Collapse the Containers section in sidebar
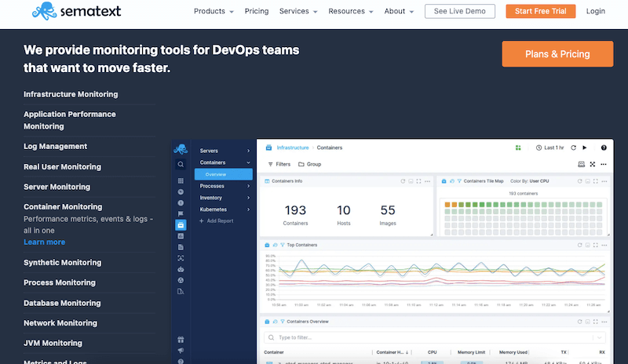The image size is (628, 364). (225, 162)
